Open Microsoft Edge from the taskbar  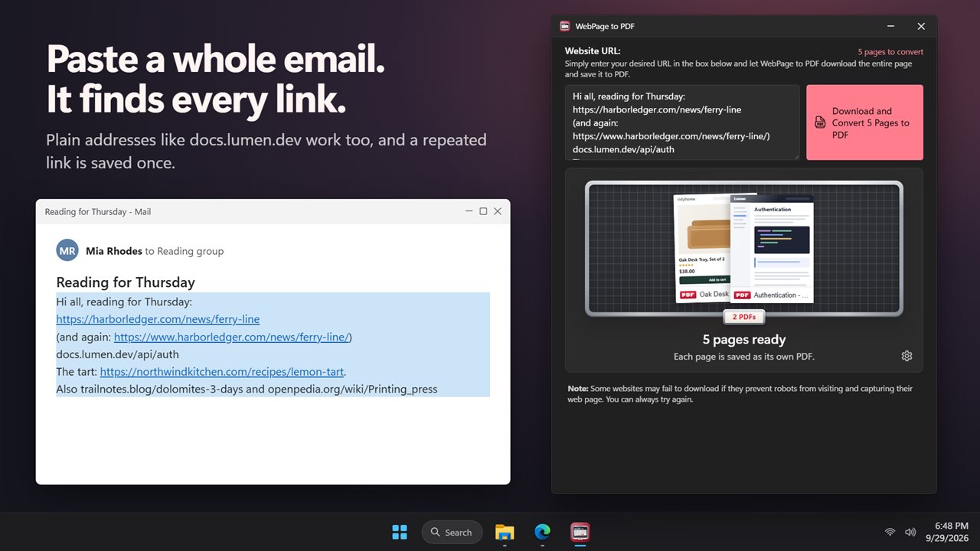pyautogui.click(x=542, y=532)
